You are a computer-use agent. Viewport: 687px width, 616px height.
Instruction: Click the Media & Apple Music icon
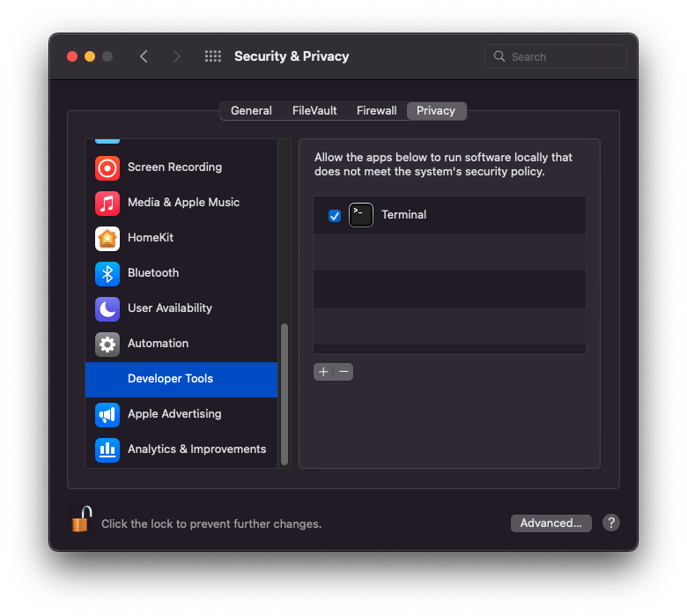pyautogui.click(x=107, y=203)
